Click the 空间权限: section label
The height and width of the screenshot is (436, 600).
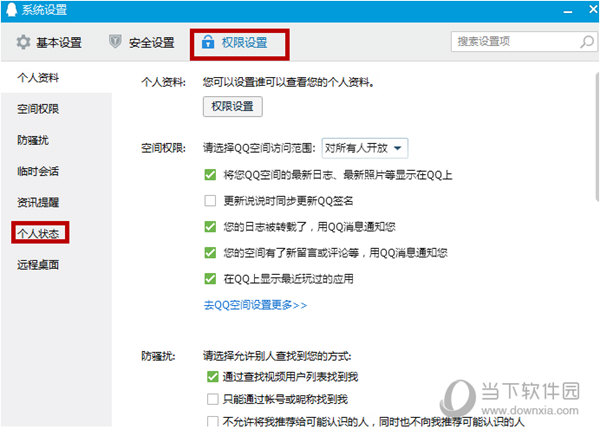[163, 148]
